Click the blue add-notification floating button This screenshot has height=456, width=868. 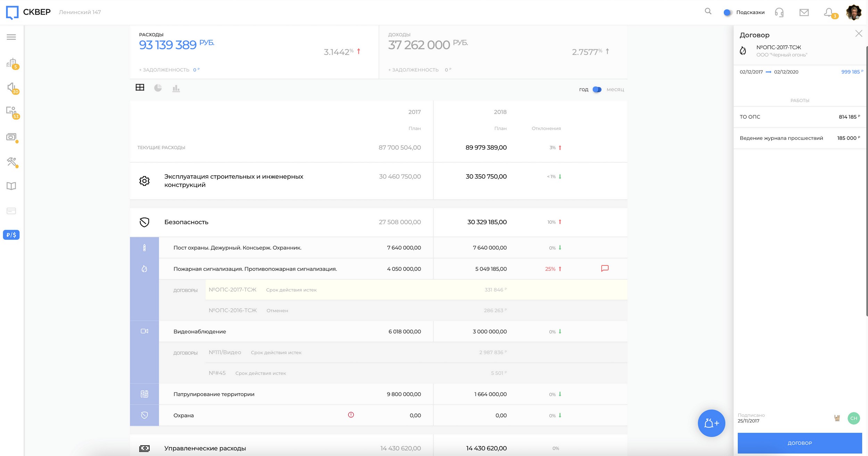click(711, 423)
